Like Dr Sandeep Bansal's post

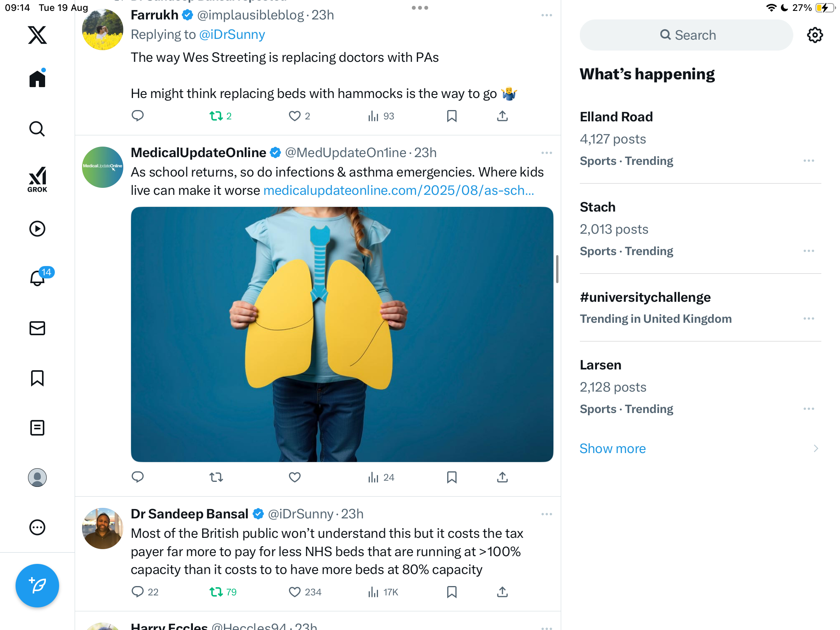coord(295,592)
